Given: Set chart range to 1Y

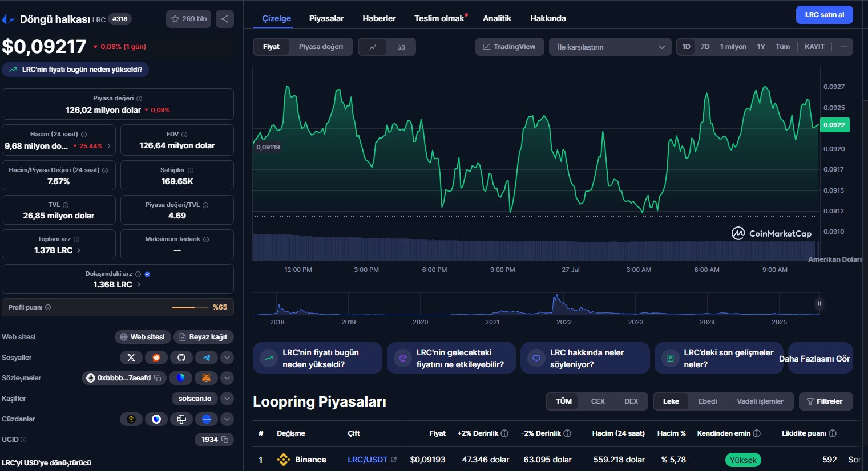Looking at the screenshot, I should tap(761, 47).
